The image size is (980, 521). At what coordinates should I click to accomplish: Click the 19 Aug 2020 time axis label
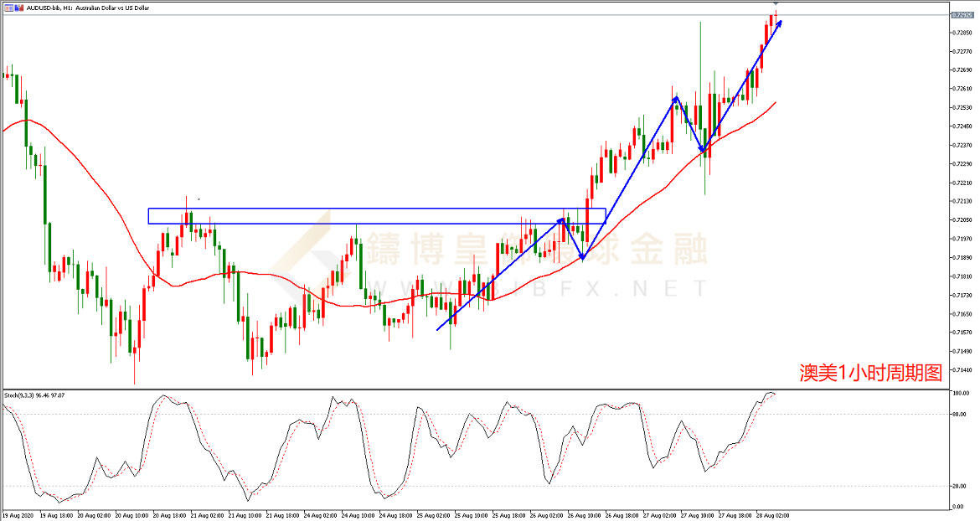(18, 515)
